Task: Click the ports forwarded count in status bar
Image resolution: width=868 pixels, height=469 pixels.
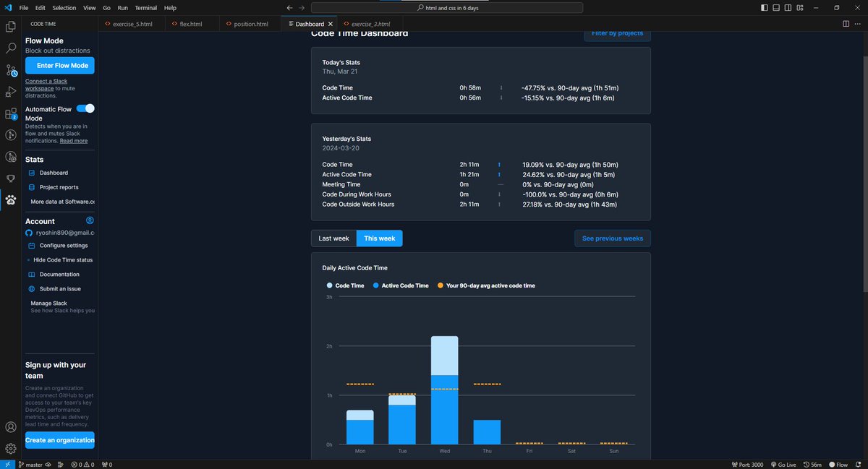Action: [x=107, y=465]
